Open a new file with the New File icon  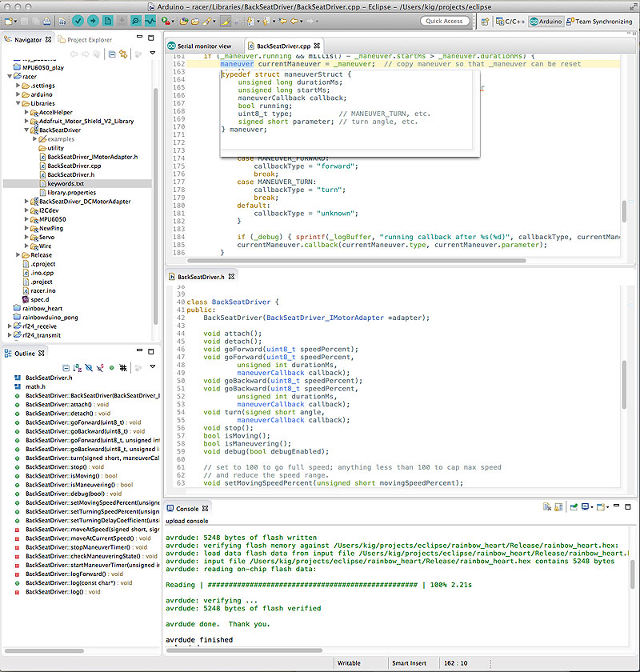[106, 22]
